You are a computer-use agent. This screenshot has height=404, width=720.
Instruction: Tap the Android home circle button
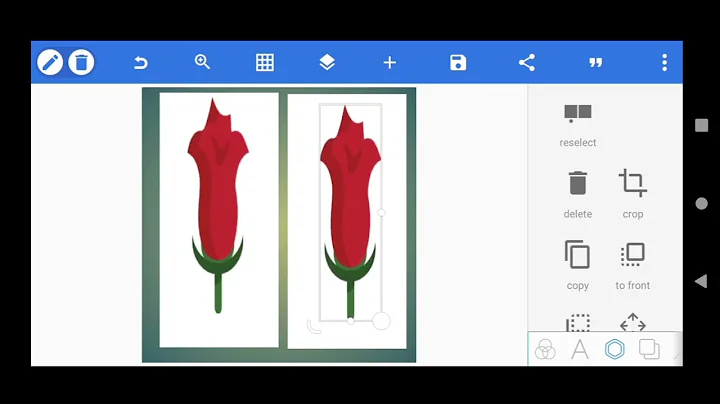(x=701, y=203)
